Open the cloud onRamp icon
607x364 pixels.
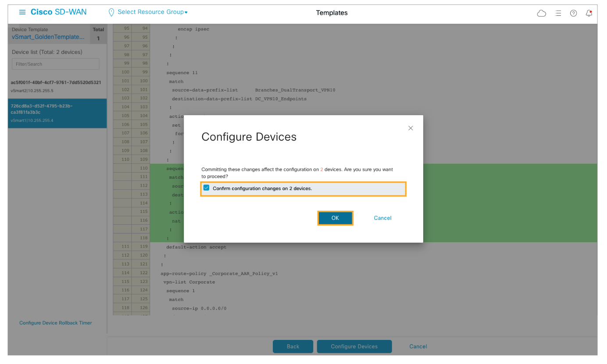point(542,14)
